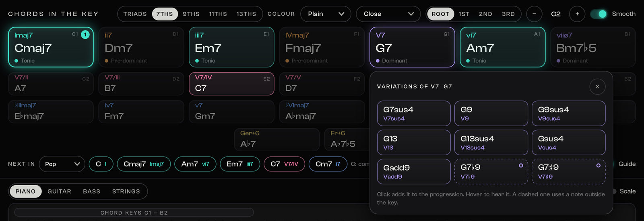The height and width of the screenshot is (221, 644).
Task: Select the Em7 iii7 chord card
Action: (x=231, y=47)
